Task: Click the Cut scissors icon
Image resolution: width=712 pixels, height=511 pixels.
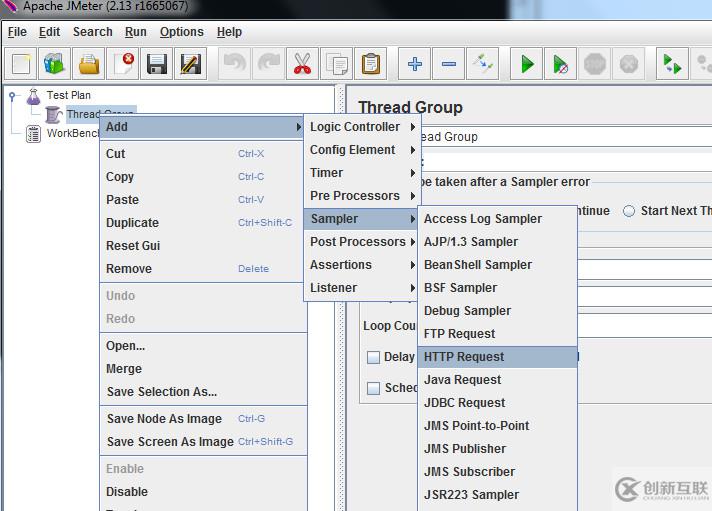Action: tap(302, 64)
